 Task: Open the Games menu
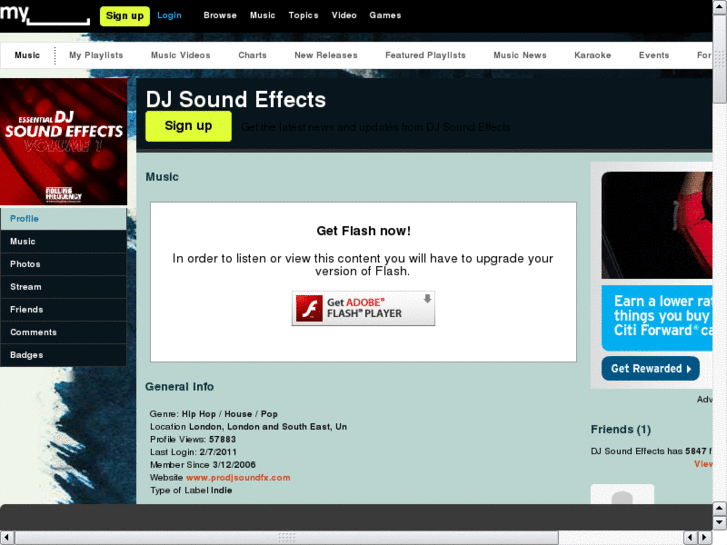pyautogui.click(x=385, y=15)
